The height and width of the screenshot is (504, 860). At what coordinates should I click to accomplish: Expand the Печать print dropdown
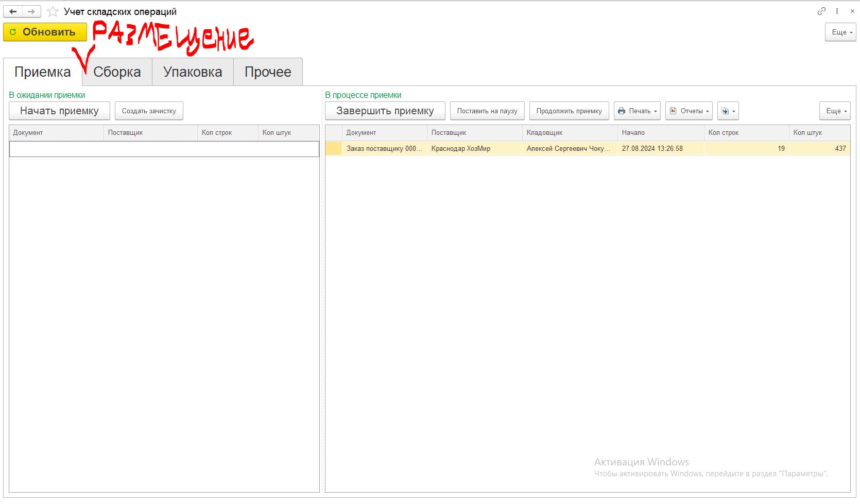(637, 111)
